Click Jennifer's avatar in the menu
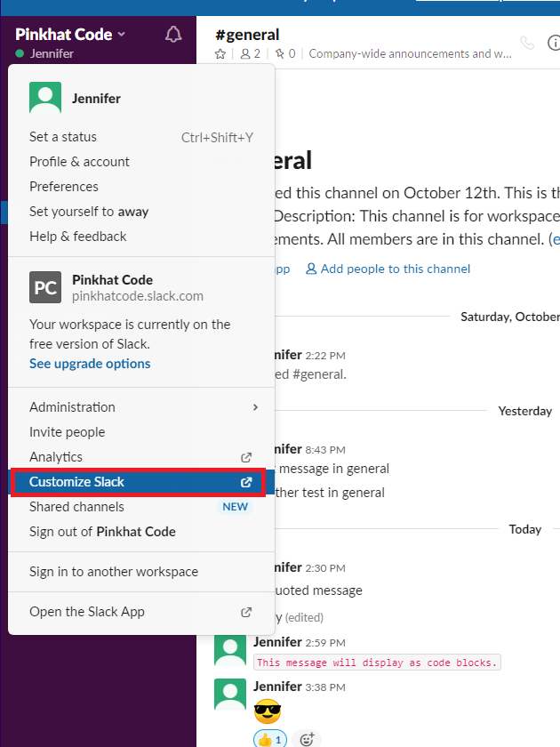The height and width of the screenshot is (747, 560). click(45, 98)
